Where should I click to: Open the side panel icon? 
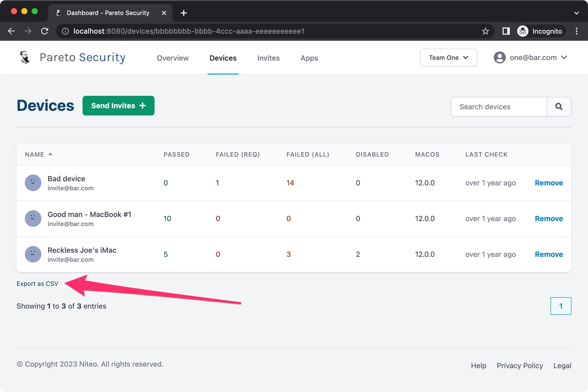[506, 31]
